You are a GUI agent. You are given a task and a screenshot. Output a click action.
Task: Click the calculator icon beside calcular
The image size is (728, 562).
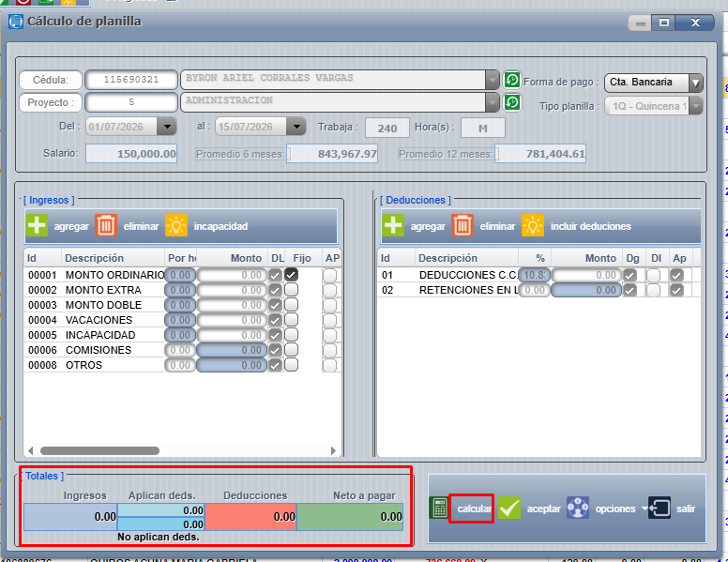(x=439, y=509)
